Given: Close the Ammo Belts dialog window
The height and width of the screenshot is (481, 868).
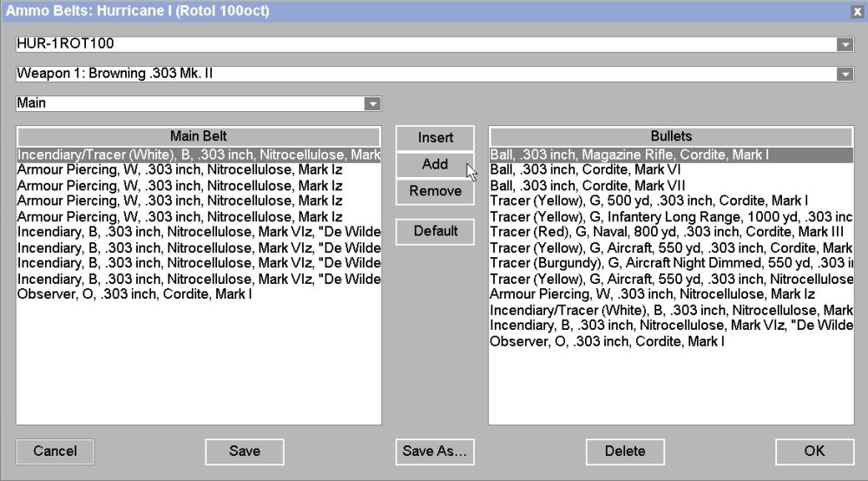Looking at the screenshot, I should (857, 11).
